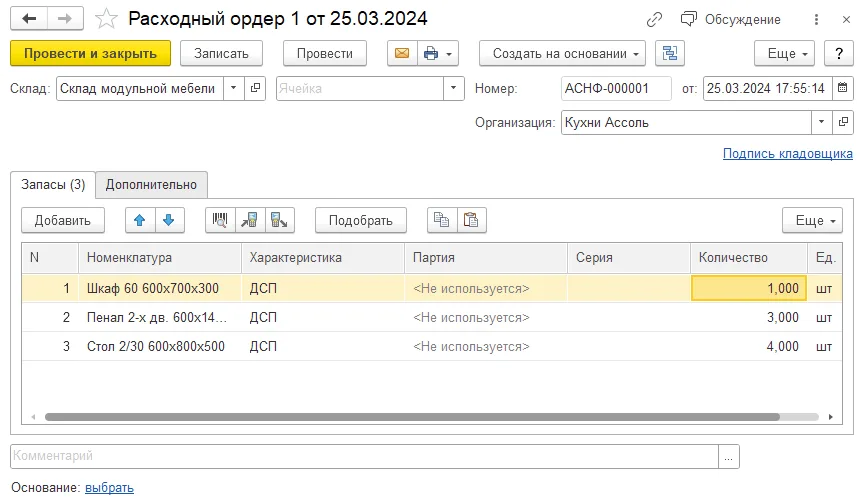Switch to the Запасы (3) tab
Image resolution: width=867 pixels, height=502 pixels.
tap(53, 185)
